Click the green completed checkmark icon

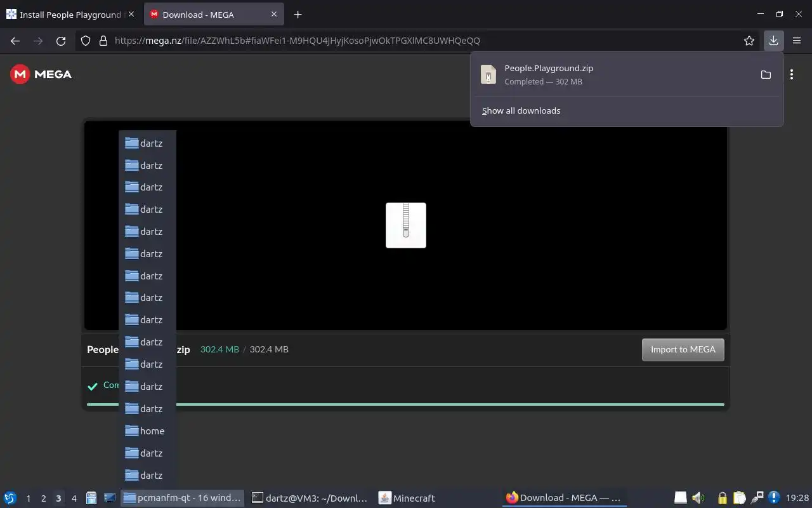93,386
